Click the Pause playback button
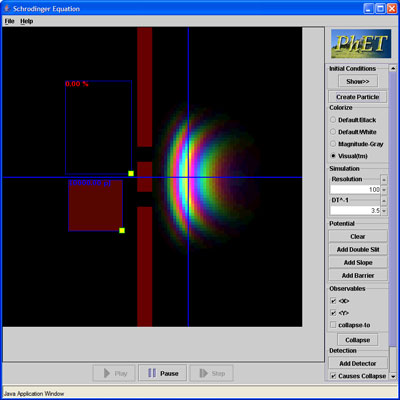The height and width of the screenshot is (400, 400). [163, 373]
